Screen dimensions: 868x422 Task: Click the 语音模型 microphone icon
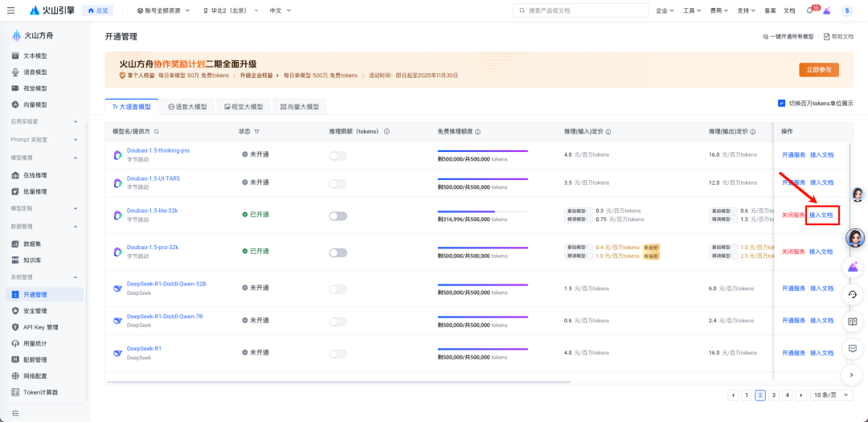[15, 72]
